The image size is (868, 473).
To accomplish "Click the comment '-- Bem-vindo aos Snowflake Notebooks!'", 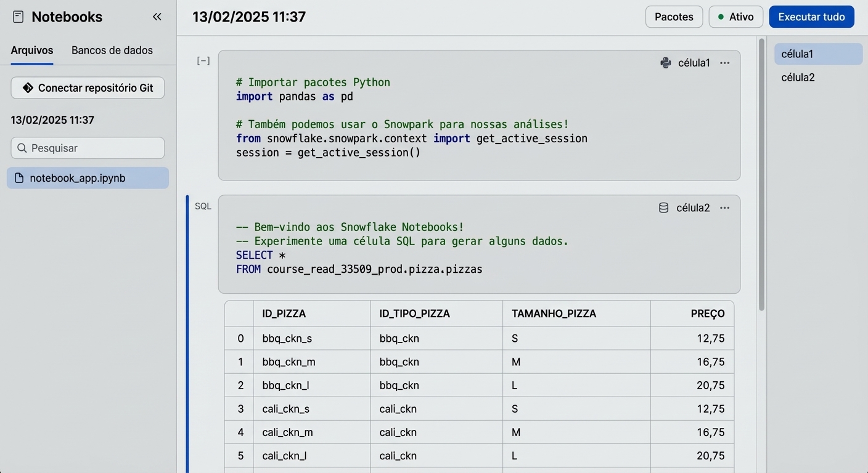I will click(350, 227).
